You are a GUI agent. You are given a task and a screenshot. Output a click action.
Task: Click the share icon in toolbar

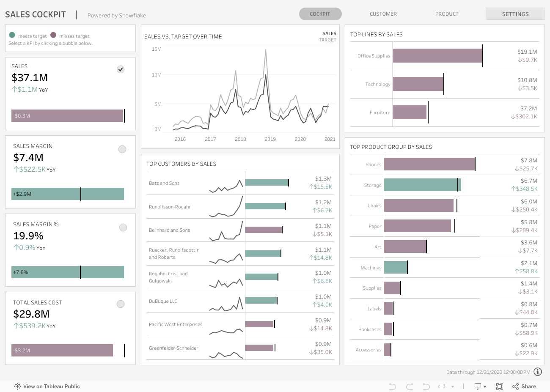coord(515,387)
